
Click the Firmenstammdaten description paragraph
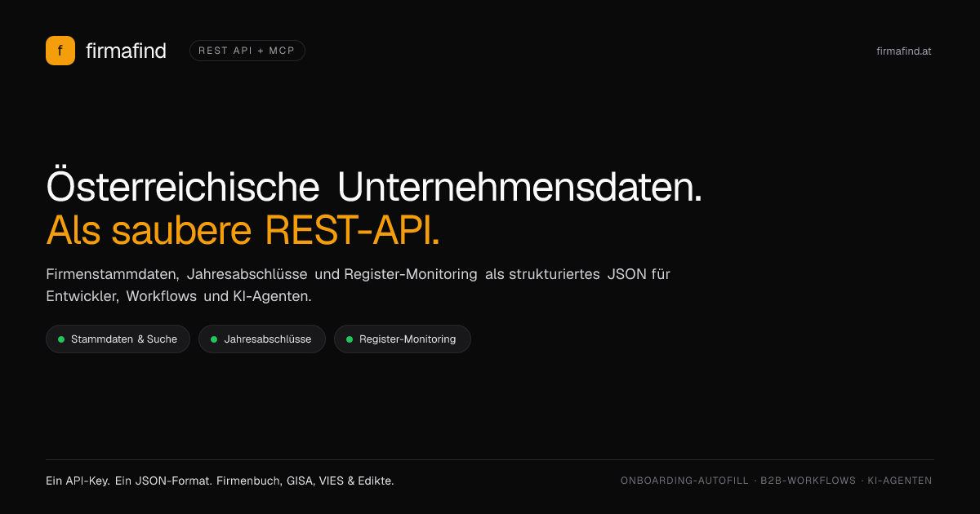(x=359, y=286)
